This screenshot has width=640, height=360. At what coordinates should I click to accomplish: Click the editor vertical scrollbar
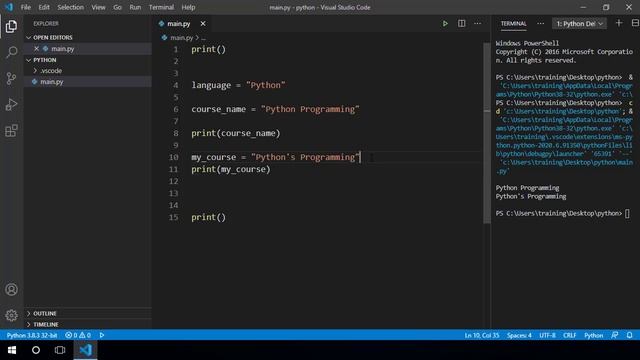point(487,133)
